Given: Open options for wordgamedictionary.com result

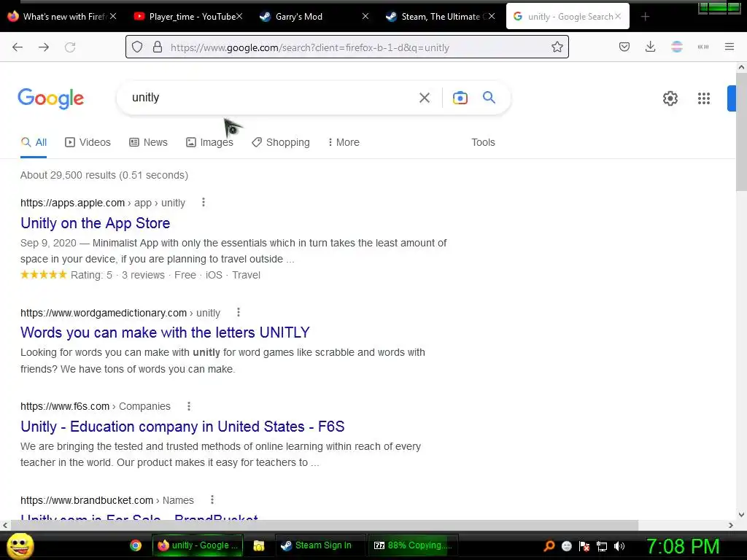Looking at the screenshot, I should pos(239,312).
